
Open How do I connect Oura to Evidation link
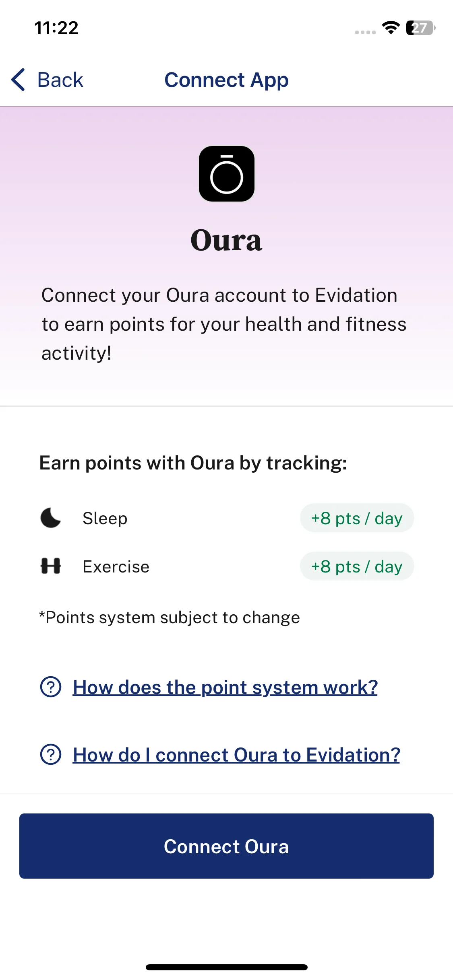pos(237,755)
